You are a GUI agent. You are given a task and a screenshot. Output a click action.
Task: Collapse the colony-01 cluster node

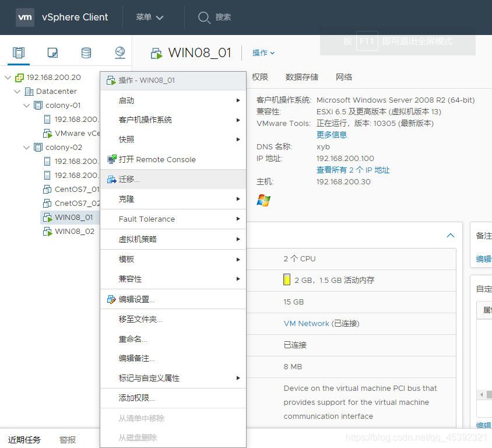click(27, 106)
